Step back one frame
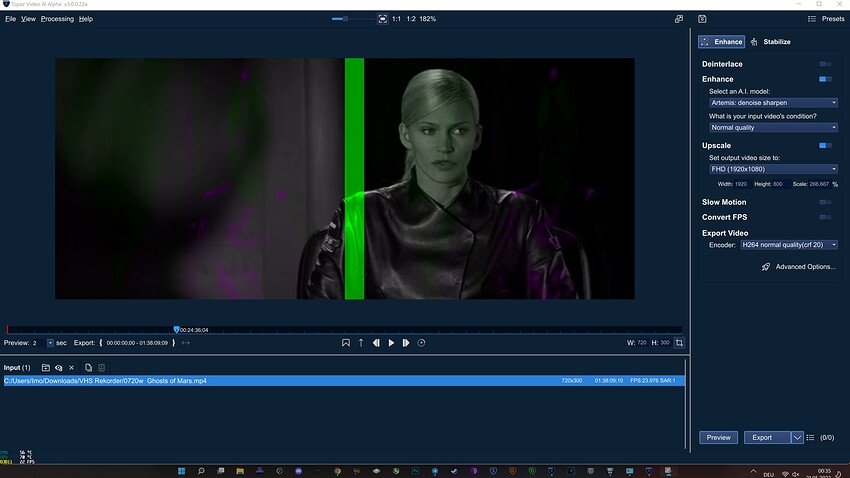The width and height of the screenshot is (850, 478). pos(376,343)
